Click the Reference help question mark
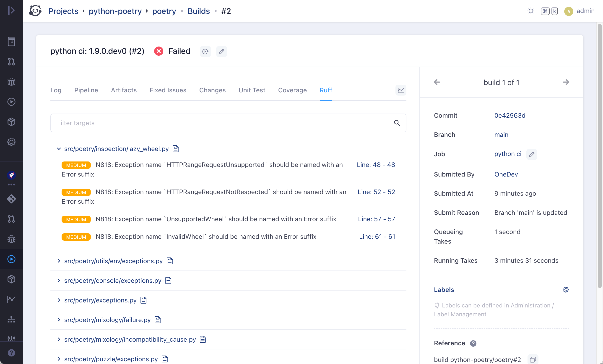 coord(473,343)
